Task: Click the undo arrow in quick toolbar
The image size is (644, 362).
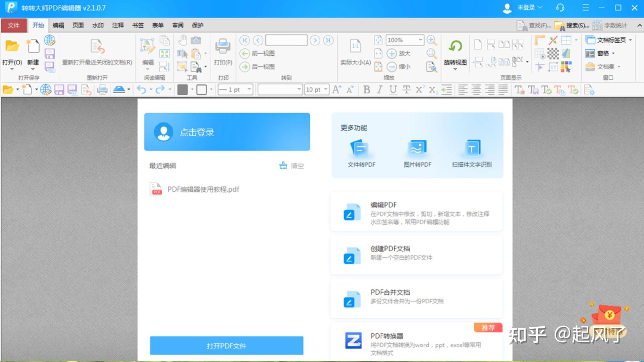Action: coord(141,90)
